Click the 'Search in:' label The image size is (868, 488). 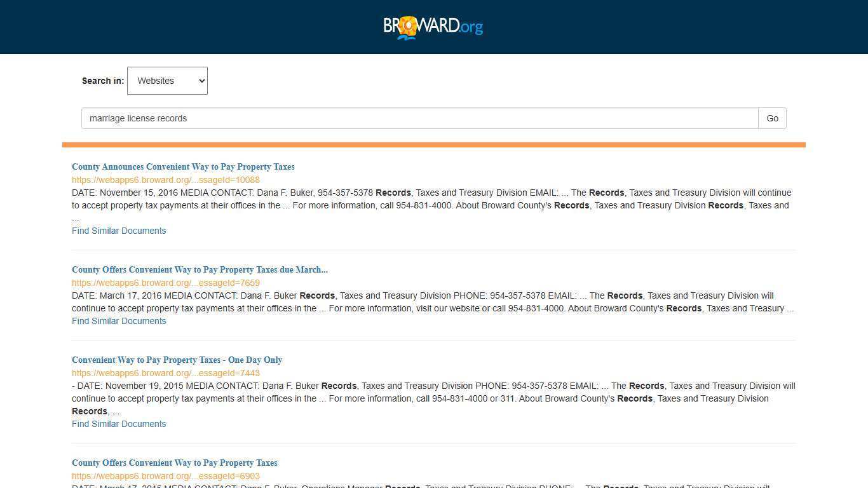pyautogui.click(x=102, y=81)
